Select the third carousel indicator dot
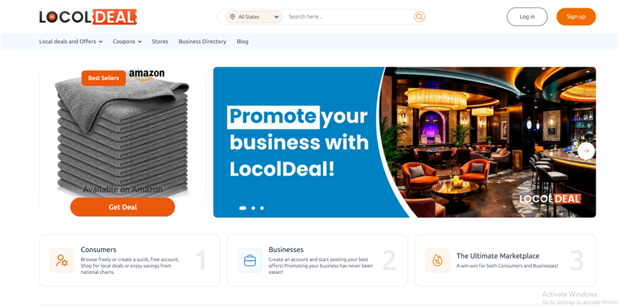The image size is (644, 307). coord(262,208)
